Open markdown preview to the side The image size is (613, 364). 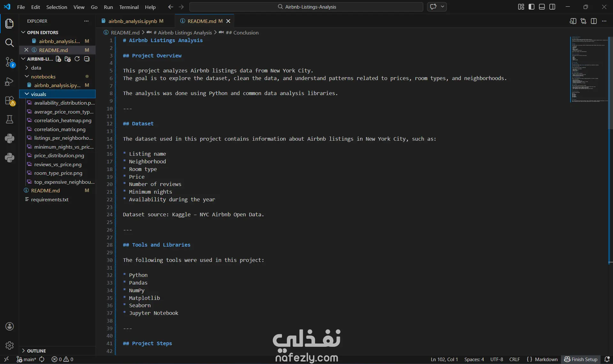(573, 21)
